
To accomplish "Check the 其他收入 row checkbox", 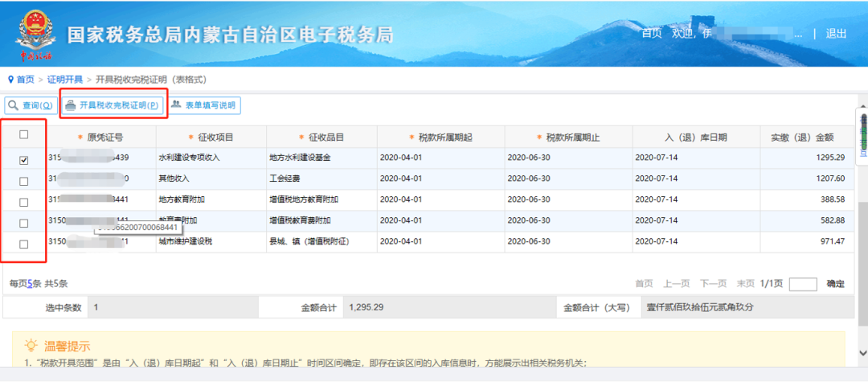I will pyautogui.click(x=24, y=182).
